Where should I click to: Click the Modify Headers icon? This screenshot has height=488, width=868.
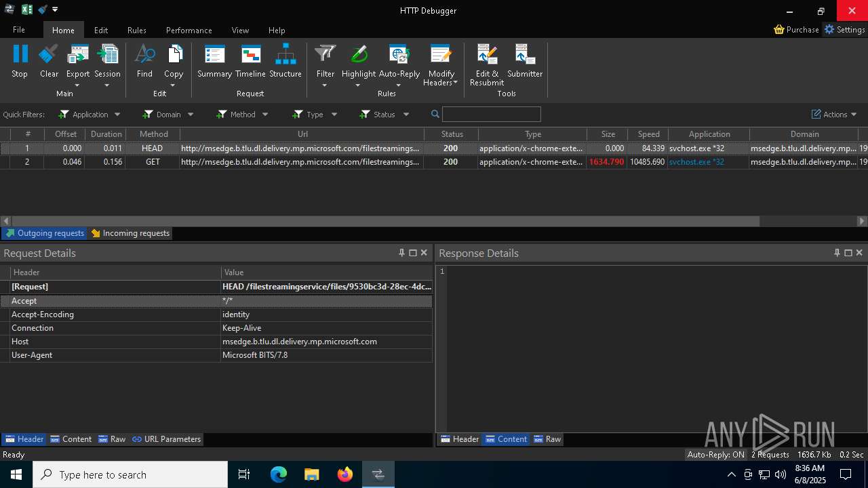[x=441, y=54]
